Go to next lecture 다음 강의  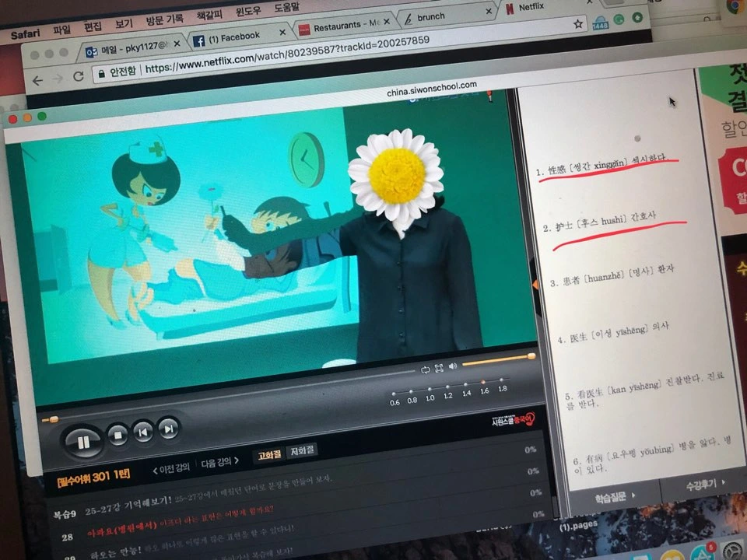coord(219,462)
